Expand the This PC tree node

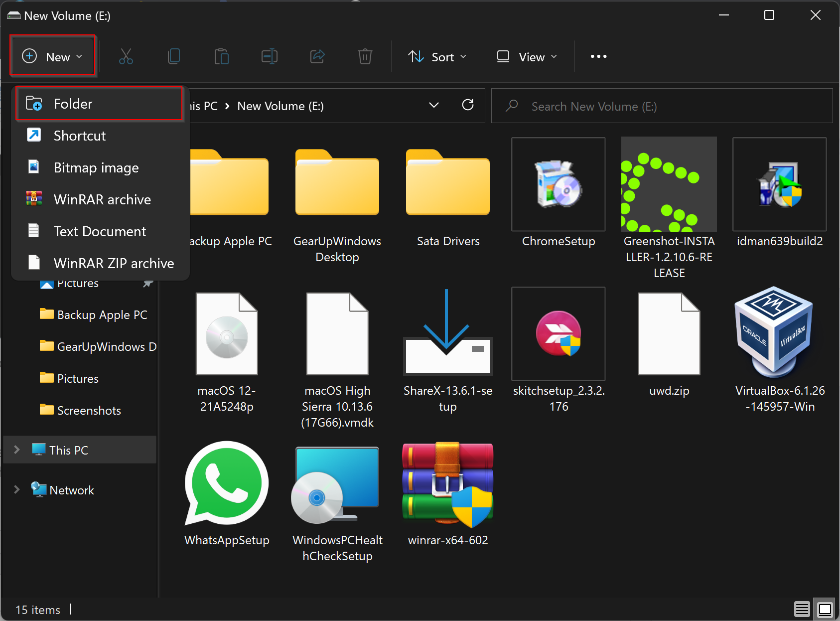click(x=17, y=450)
